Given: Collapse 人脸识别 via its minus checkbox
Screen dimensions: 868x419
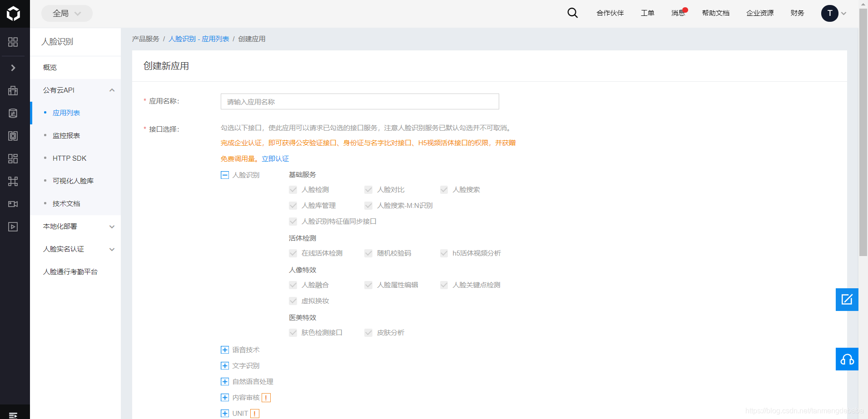Looking at the screenshot, I should [224, 174].
